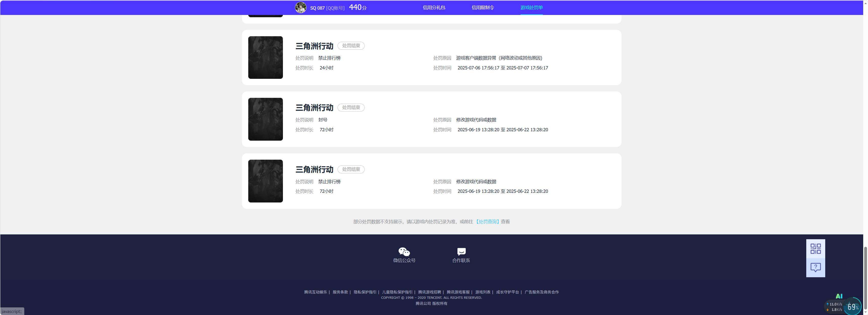Viewport: 868px width, 315px height.
Task: Open the 处罚查询 link
Action: (x=488, y=221)
